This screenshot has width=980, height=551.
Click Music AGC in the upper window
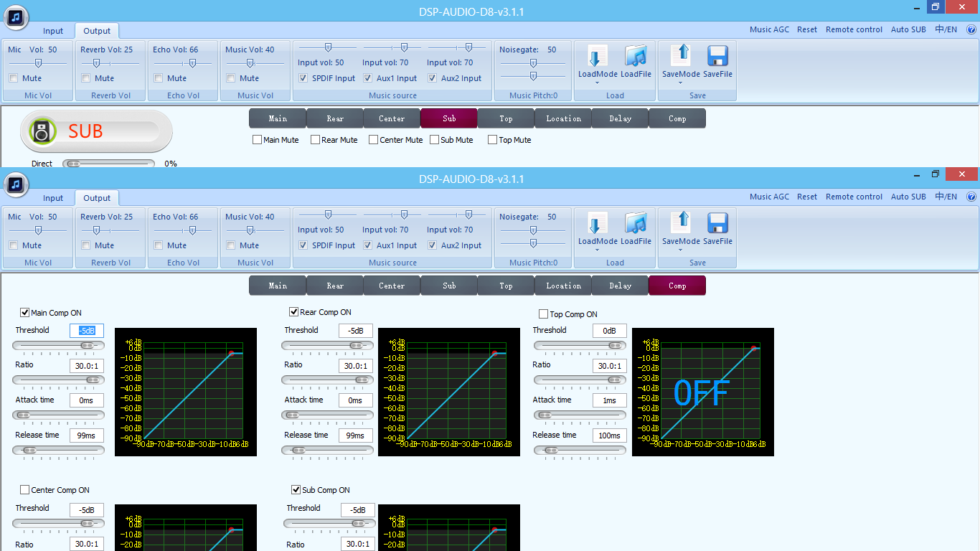(769, 29)
